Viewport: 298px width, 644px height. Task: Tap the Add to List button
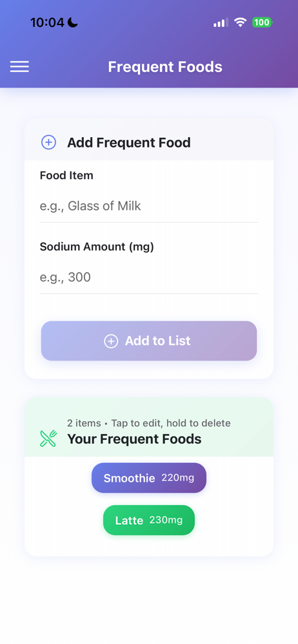tap(149, 341)
